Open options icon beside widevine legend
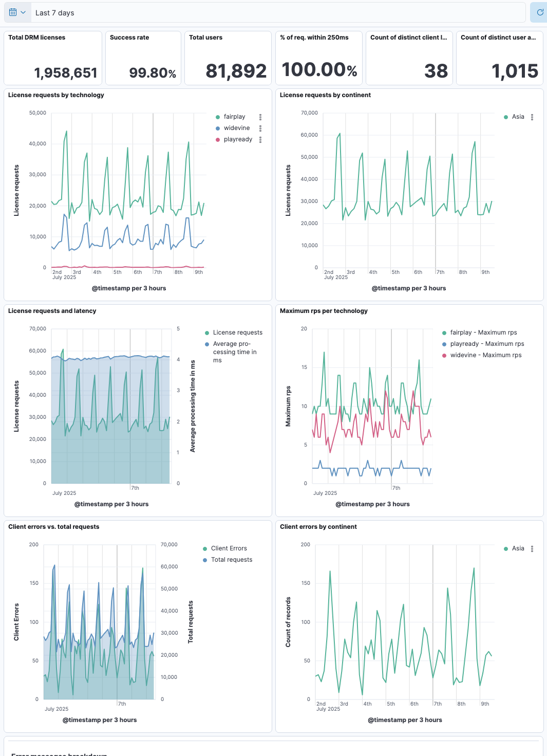 tap(260, 128)
